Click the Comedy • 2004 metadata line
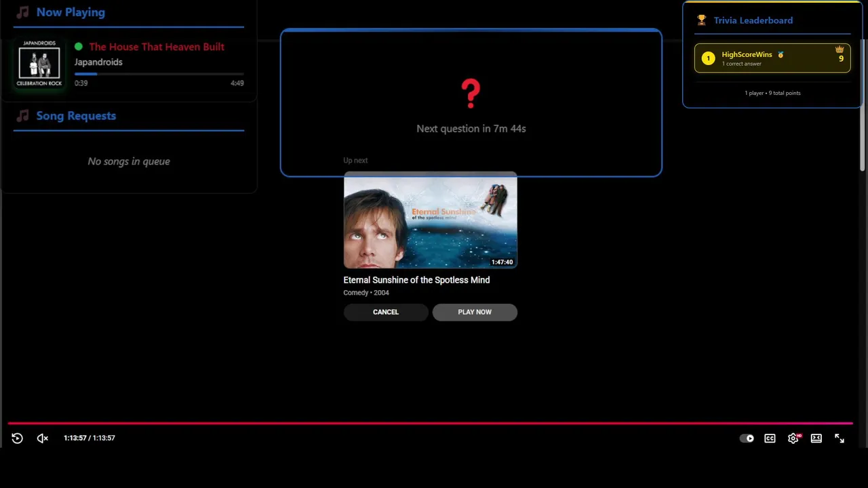 pyautogui.click(x=366, y=293)
